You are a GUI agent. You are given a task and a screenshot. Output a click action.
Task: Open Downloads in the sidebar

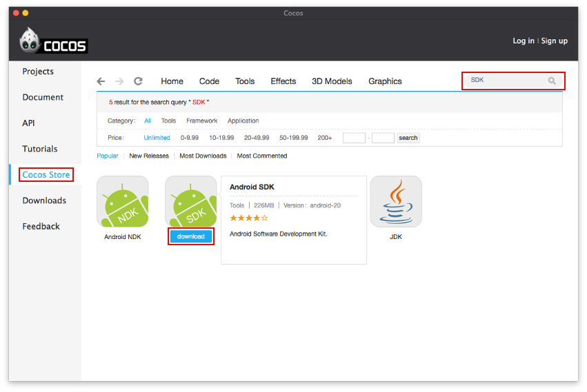pyautogui.click(x=44, y=200)
